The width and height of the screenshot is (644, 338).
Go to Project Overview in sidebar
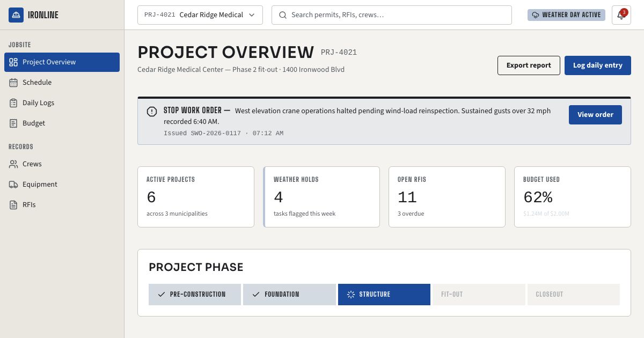pyautogui.click(x=62, y=62)
